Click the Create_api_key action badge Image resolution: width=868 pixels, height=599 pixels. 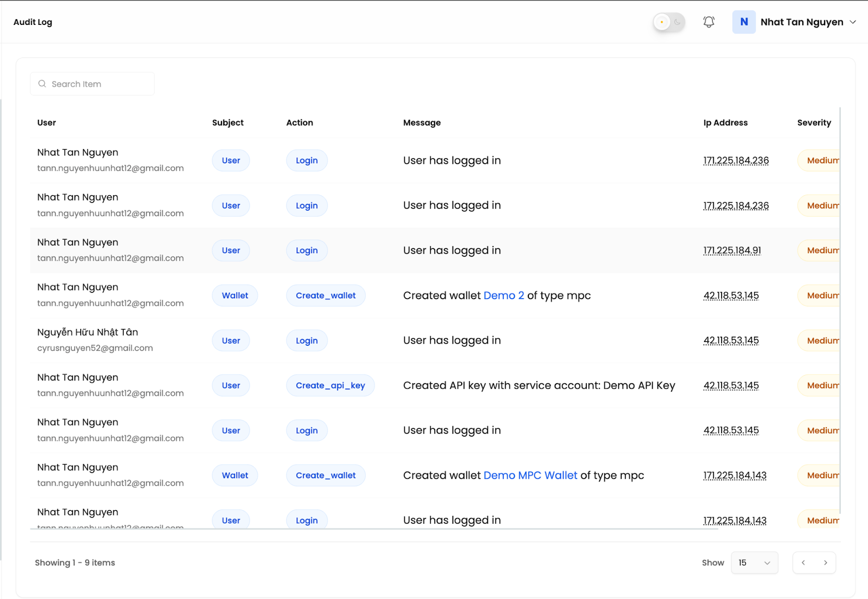click(330, 385)
